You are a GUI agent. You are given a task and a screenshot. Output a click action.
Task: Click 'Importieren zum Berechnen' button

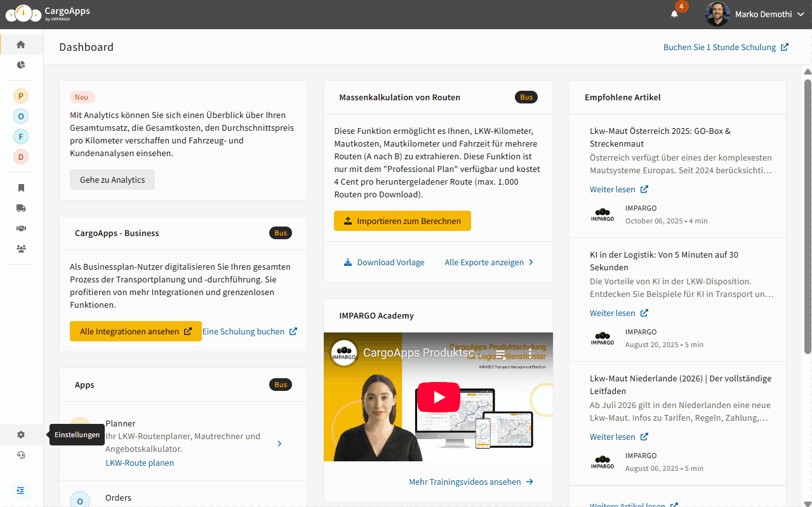(x=402, y=221)
